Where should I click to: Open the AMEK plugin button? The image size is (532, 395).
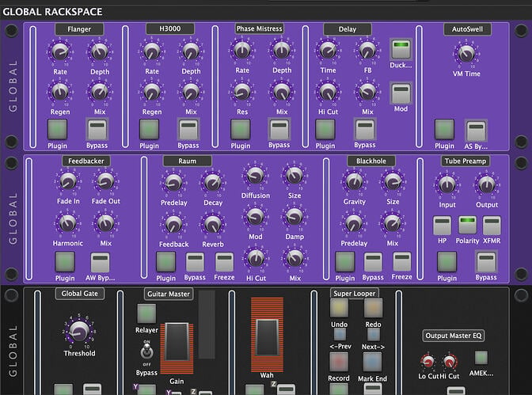[x=481, y=358]
